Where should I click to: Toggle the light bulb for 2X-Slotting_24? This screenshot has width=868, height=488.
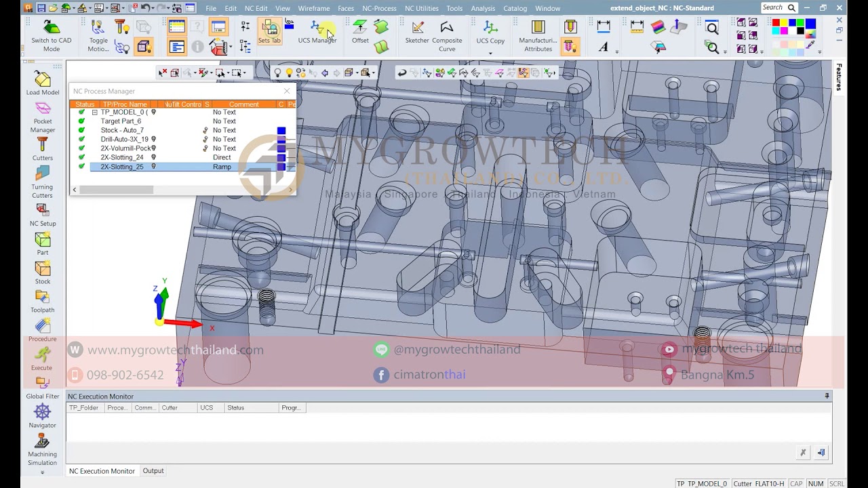[x=153, y=157]
